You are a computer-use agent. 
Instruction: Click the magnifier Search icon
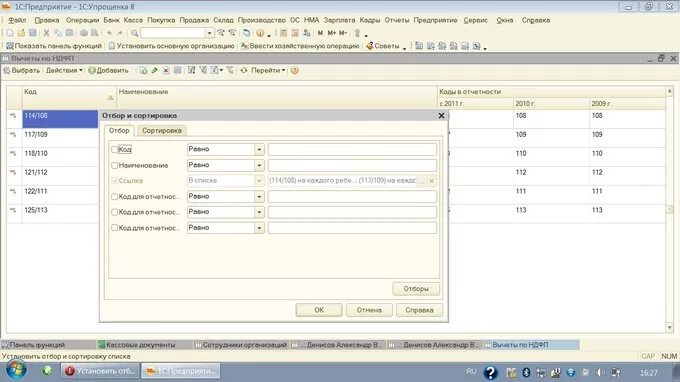(135, 33)
